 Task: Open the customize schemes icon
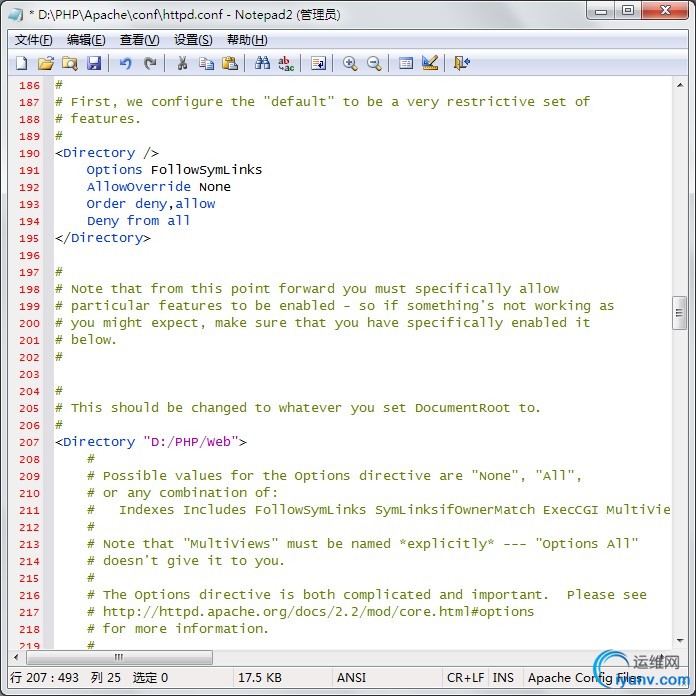[430, 63]
